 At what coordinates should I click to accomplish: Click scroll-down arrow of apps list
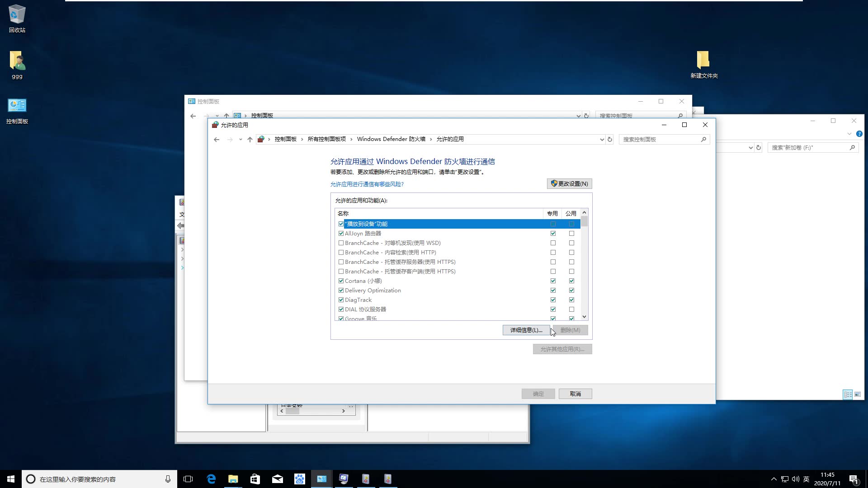pos(584,317)
